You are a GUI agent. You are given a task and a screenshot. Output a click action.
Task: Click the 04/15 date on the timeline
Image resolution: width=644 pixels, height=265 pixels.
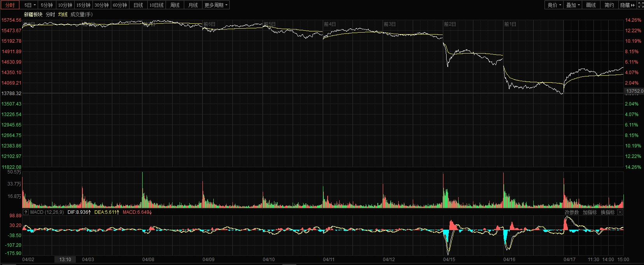[x=449, y=260]
